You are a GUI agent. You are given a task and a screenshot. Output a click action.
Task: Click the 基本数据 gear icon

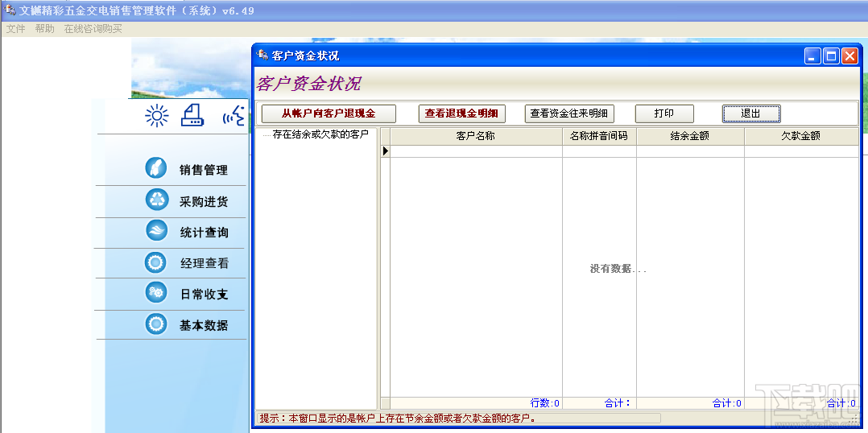click(x=156, y=324)
